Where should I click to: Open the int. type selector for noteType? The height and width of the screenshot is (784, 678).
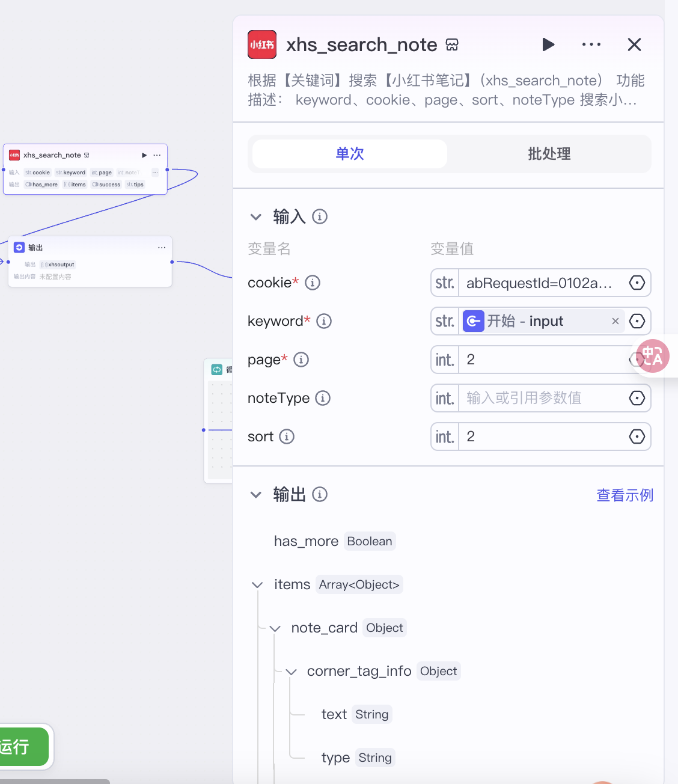click(x=445, y=398)
